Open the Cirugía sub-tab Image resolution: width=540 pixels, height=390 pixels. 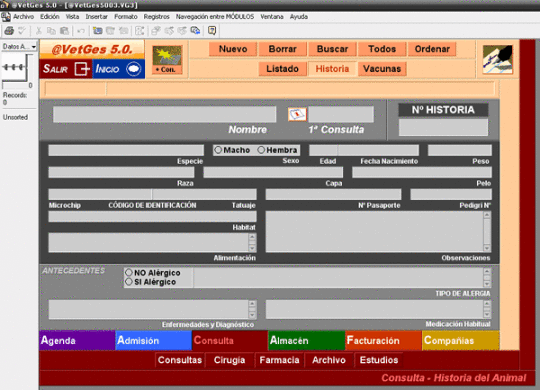(x=229, y=360)
